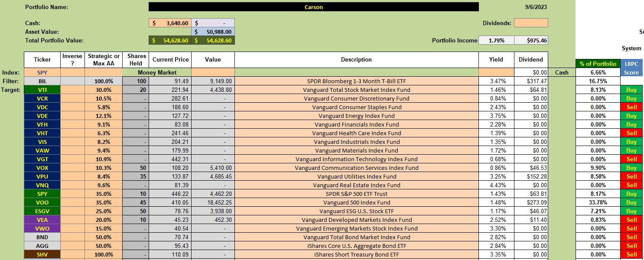
Task: Select the portfolio name cell showing Carson
Action: [313, 7]
